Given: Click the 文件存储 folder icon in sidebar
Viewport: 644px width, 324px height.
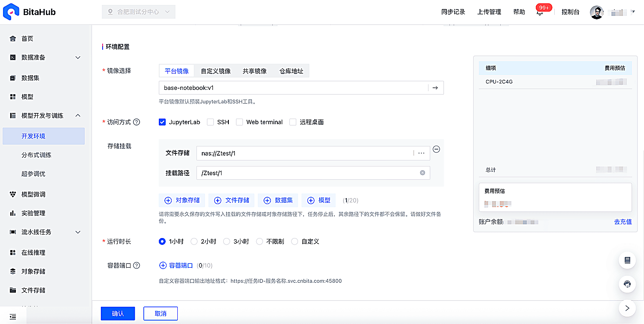Looking at the screenshot, I should click(13, 290).
